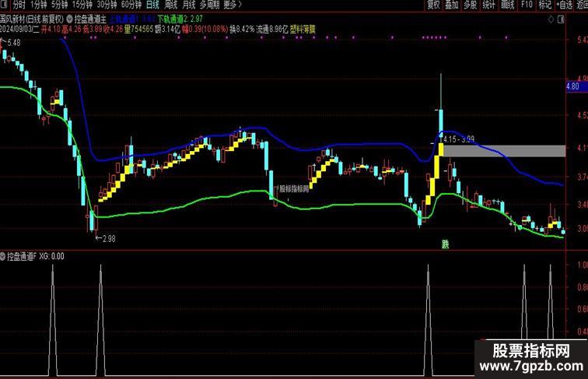Click the 塑料薄膜 sector label
The width and height of the screenshot is (588, 379).
303,30
